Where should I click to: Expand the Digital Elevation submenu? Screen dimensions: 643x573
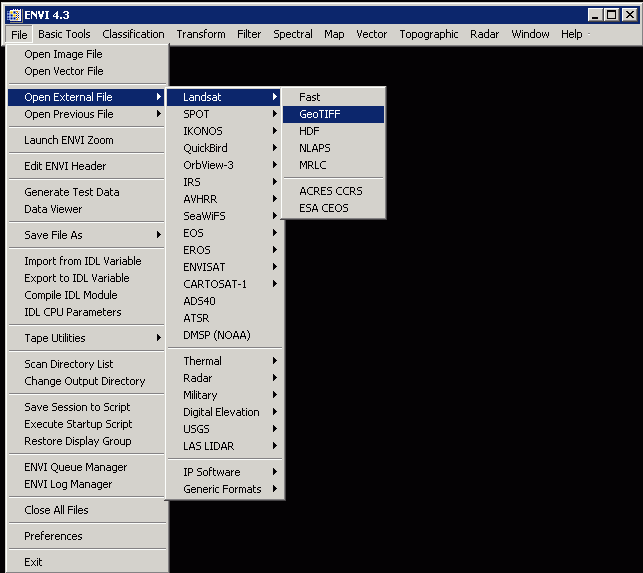224,413
